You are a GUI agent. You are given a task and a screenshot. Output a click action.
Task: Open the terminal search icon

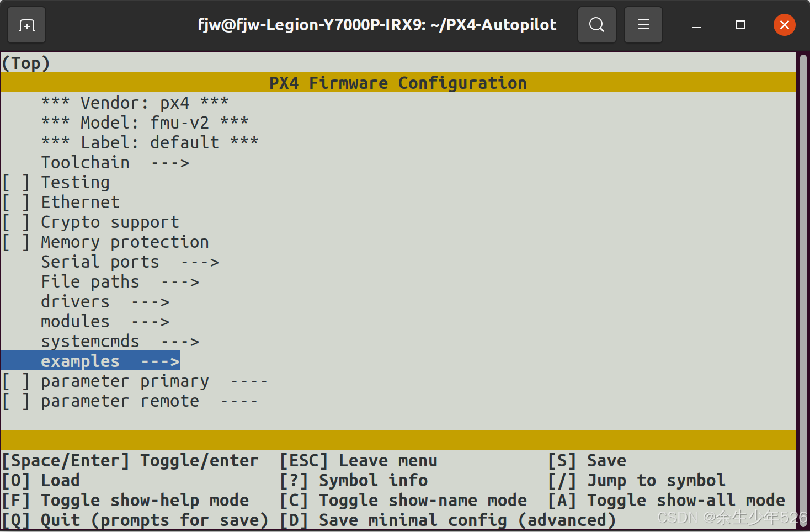596,25
